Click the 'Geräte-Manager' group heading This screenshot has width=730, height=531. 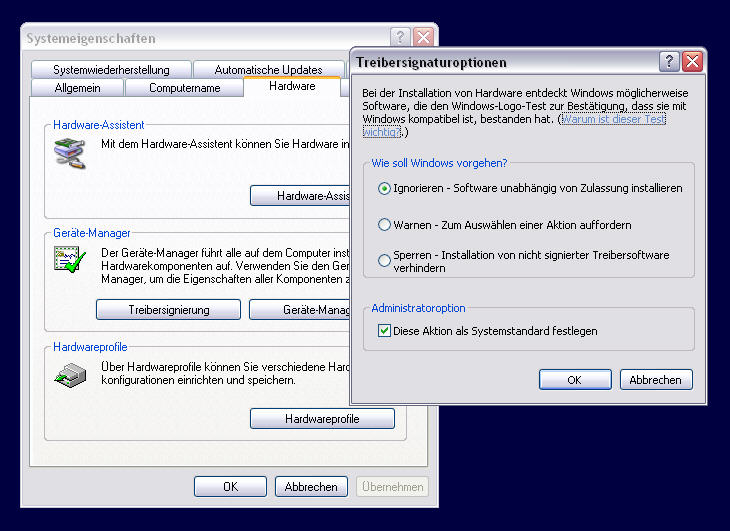click(x=92, y=233)
